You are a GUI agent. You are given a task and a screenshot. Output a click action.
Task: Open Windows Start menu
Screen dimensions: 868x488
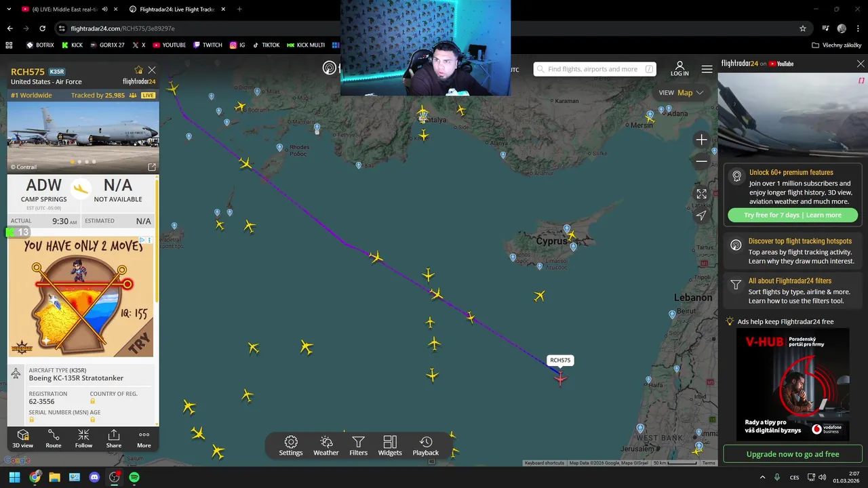click(x=14, y=477)
